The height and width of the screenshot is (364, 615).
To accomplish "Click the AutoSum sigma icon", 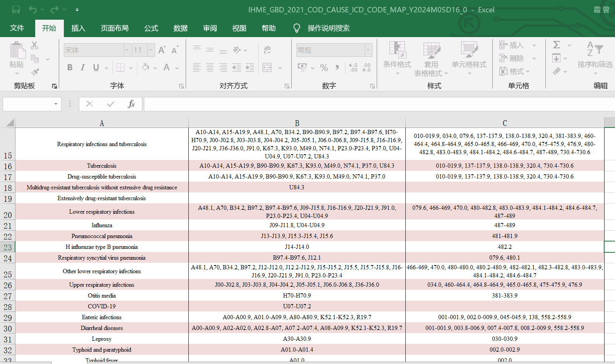I will coord(556,45).
